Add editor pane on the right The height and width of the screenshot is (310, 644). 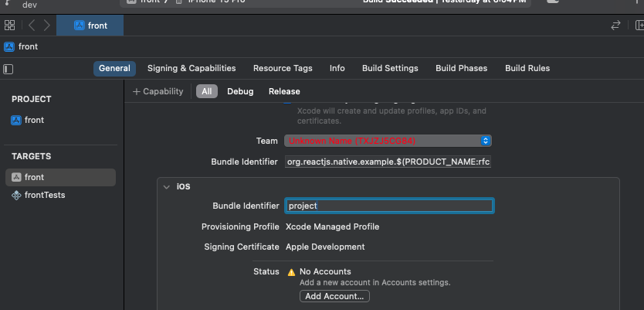coord(639,25)
